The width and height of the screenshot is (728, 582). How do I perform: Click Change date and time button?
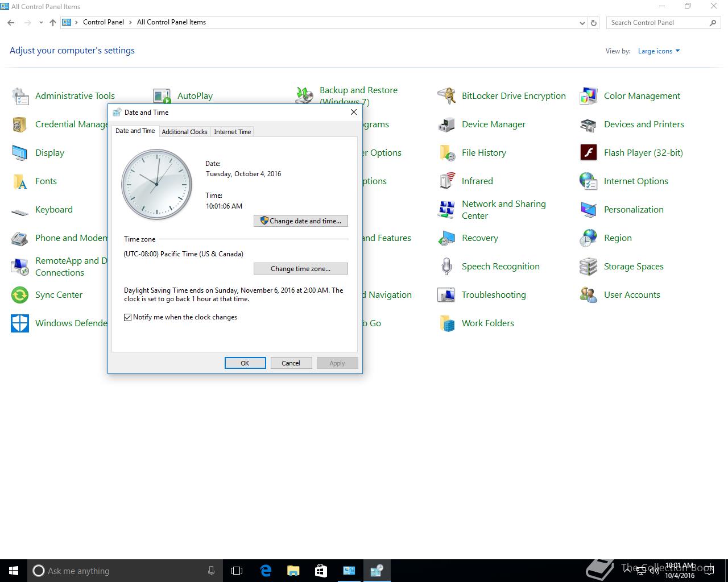click(x=301, y=221)
